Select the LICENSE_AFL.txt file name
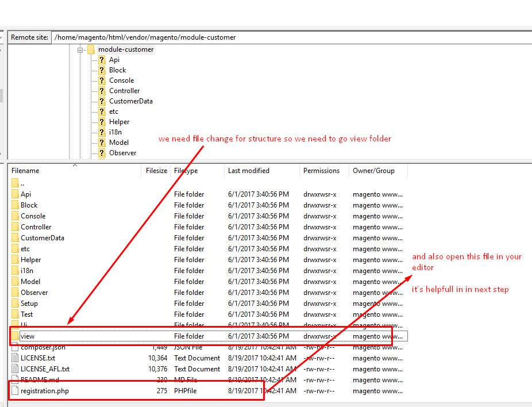Screen dimensions: 532x407 [x=45, y=369]
